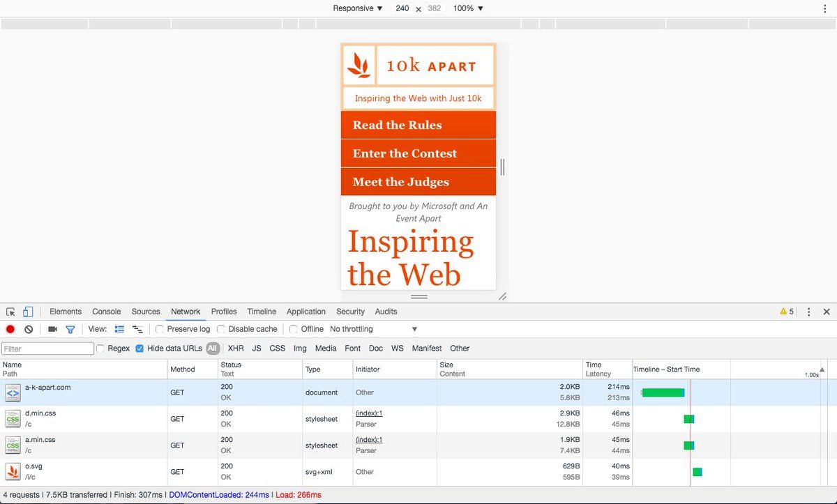The height and width of the screenshot is (504, 837).
Task: Click the network Filter text field
Action: [x=47, y=349]
